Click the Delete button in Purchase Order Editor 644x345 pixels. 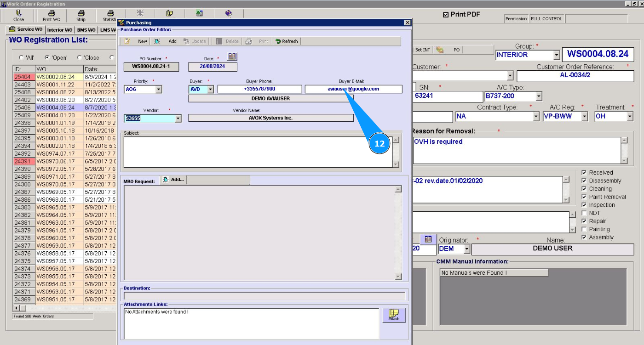(228, 41)
